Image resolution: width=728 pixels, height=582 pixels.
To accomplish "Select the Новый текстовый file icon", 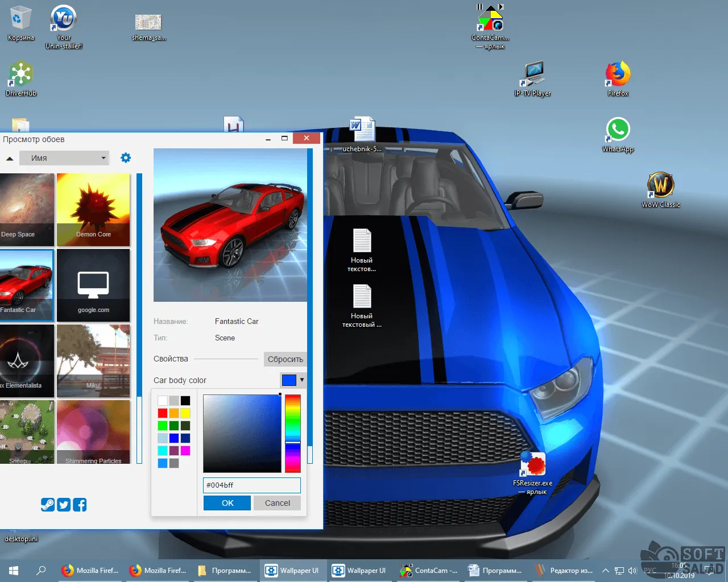I will coord(362,306).
